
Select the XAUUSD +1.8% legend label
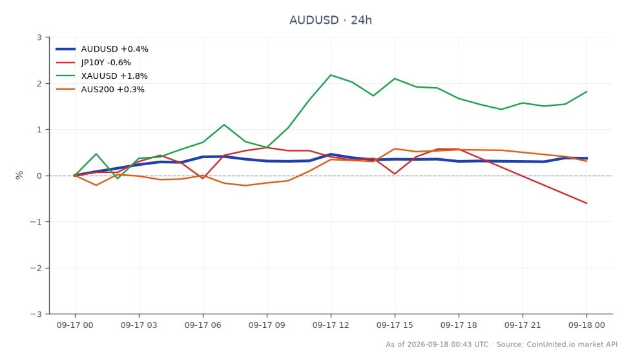coord(114,76)
